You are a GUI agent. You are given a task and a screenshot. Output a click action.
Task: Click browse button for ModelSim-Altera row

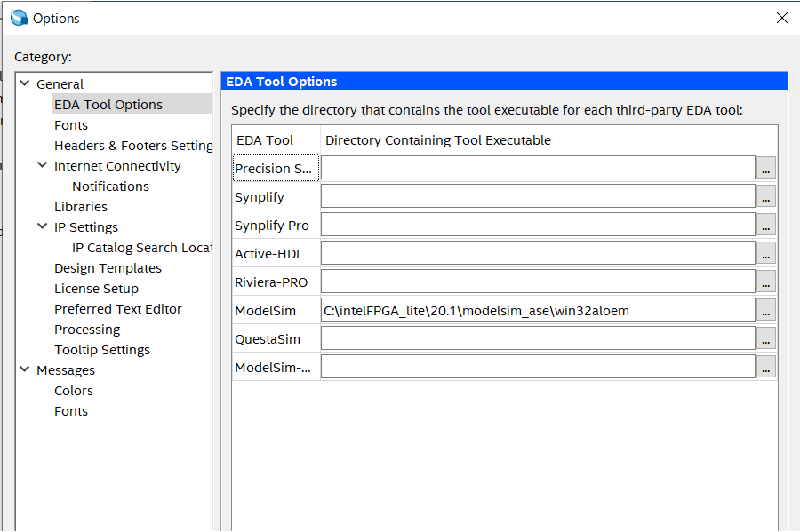pos(765,367)
